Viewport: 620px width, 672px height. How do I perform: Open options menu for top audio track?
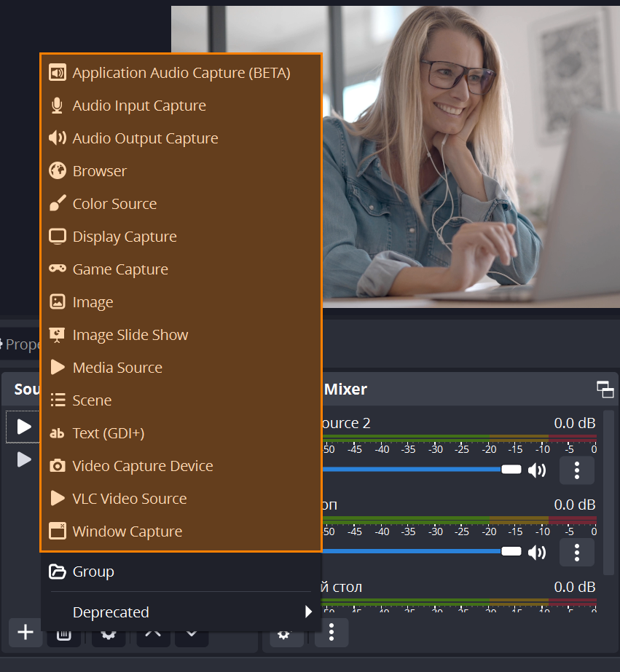point(576,470)
